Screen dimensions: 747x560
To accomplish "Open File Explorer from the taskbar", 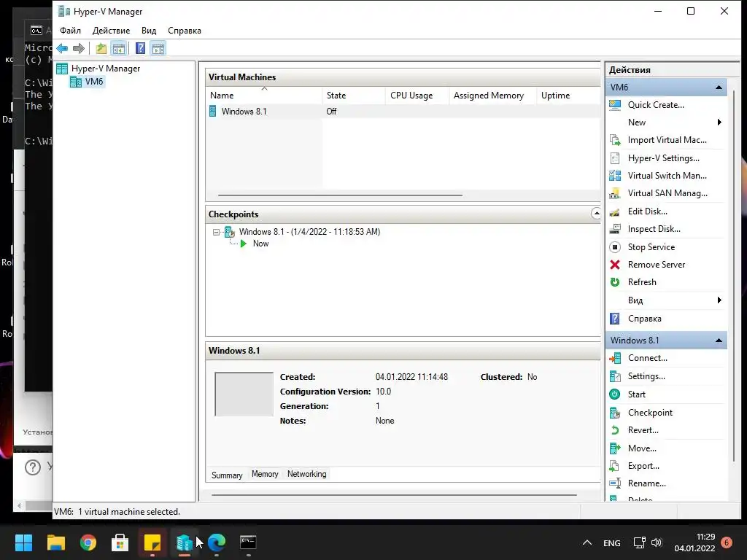I will coord(55,542).
